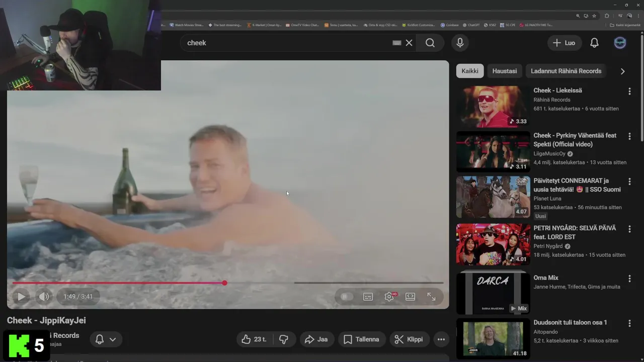Open the account avatar menu
Screen dimensions: 644x362
(x=620, y=43)
